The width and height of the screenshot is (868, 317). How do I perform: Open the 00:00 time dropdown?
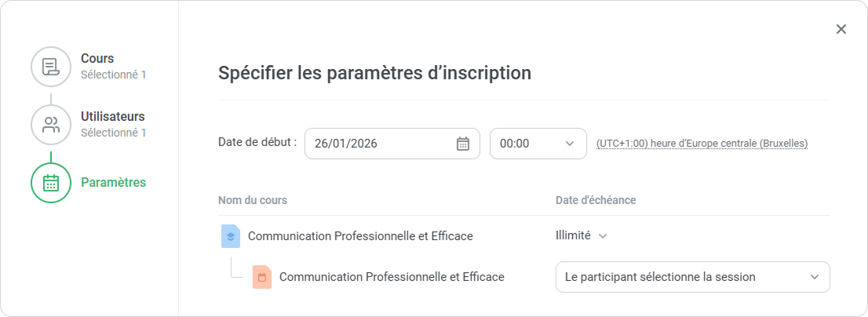pos(538,144)
